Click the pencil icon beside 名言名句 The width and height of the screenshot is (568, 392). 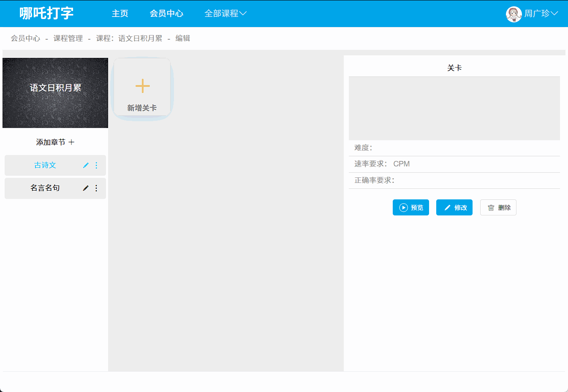point(86,188)
